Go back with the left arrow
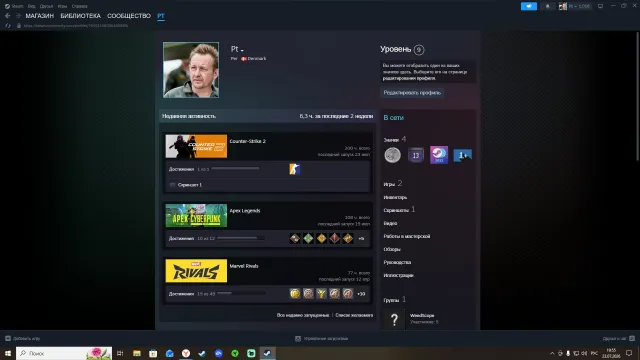640x360 pixels. click(x=7, y=16)
